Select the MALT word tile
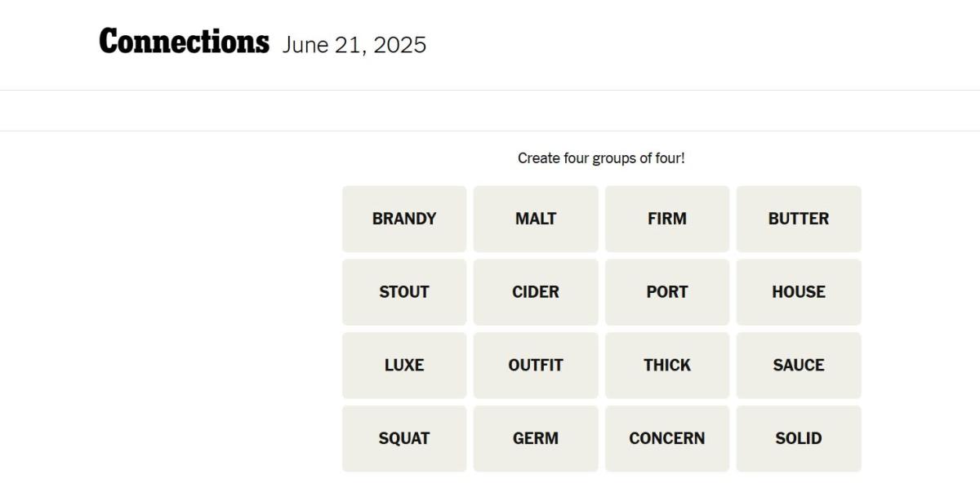The image size is (980, 488). tap(536, 219)
